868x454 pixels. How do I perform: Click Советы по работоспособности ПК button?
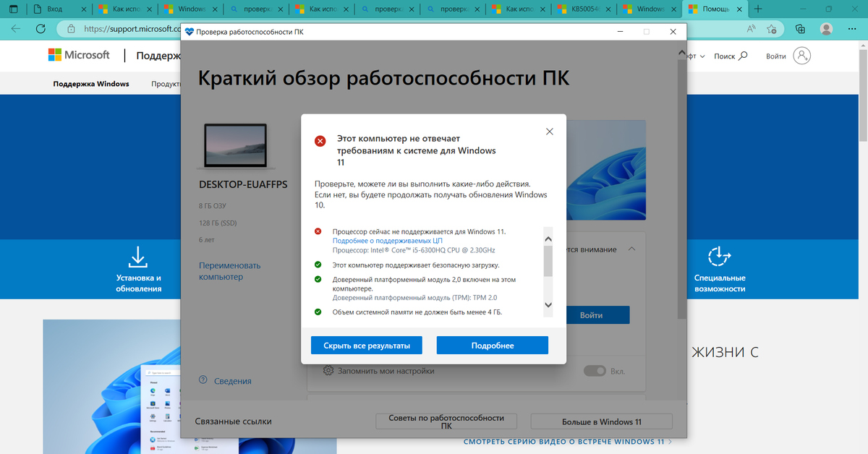click(446, 422)
